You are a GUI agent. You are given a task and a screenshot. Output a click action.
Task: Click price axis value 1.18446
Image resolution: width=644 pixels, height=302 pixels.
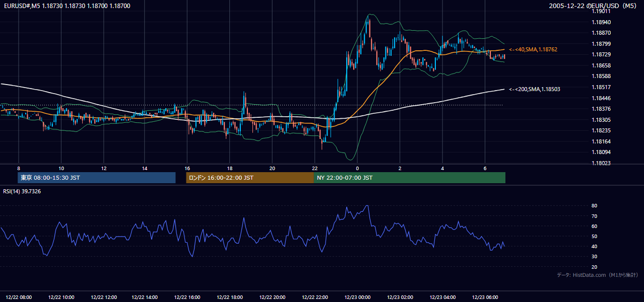(x=602, y=98)
